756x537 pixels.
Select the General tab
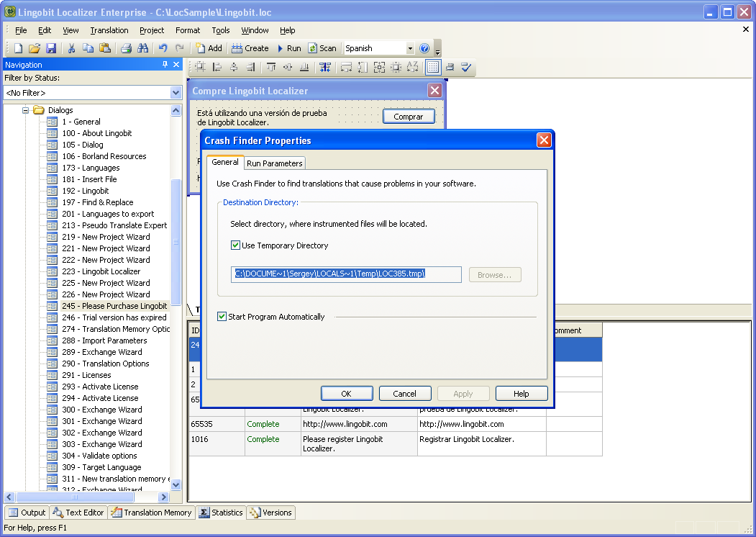[225, 162]
